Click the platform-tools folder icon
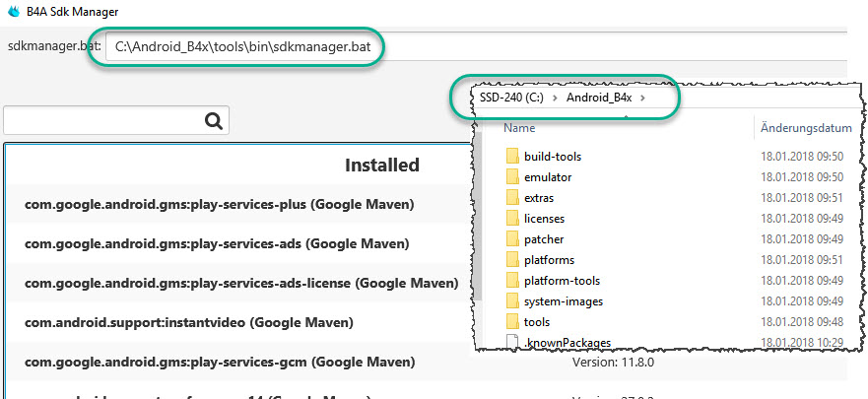This screenshot has width=868, height=399. coord(512,281)
